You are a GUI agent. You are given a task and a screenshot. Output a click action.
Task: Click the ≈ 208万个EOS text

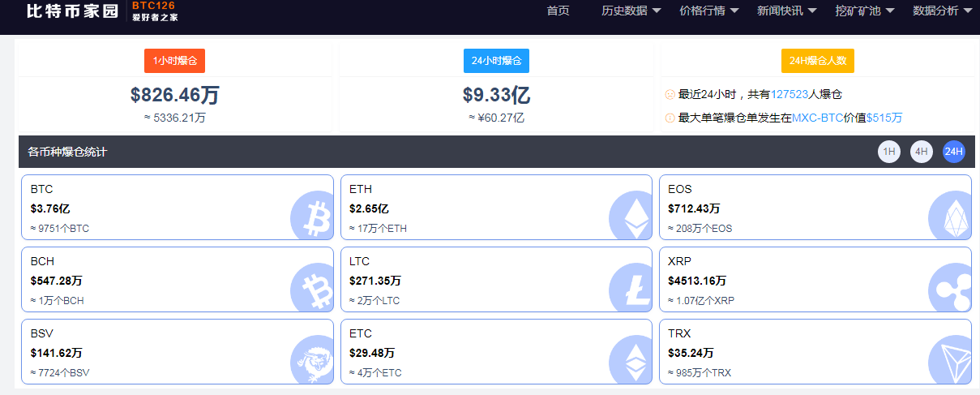[700, 229]
